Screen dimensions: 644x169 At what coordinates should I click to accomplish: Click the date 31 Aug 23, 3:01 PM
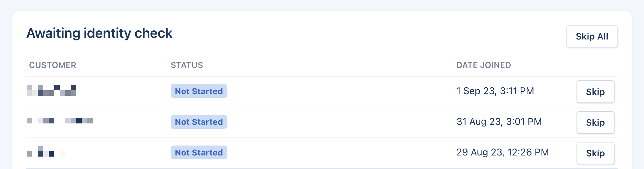499,122
